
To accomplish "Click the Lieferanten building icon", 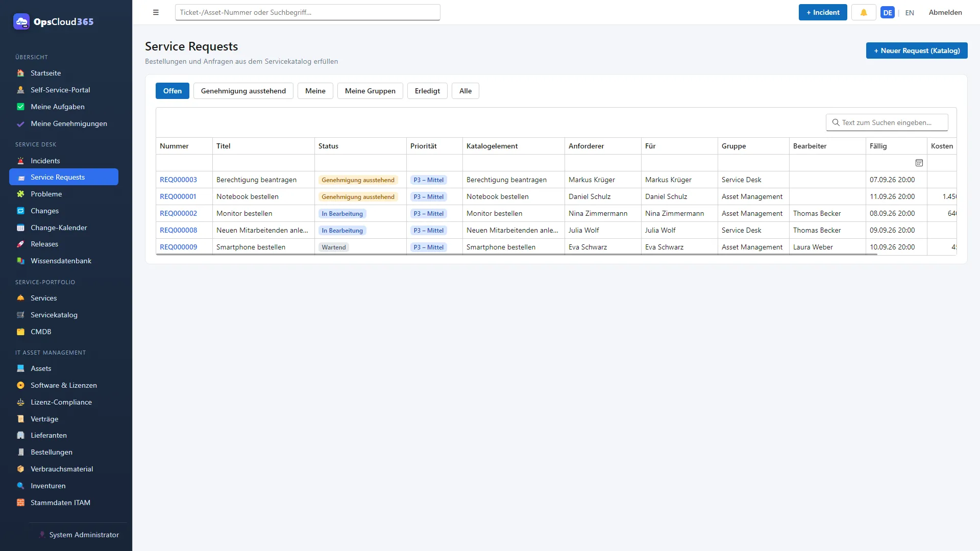I will (x=20, y=435).
